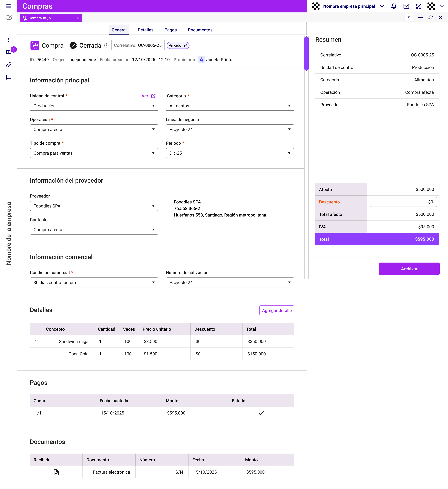Expand the Unidad de control dropdown
This screenshot has height=489, width=448.
[x=94, y=106]
